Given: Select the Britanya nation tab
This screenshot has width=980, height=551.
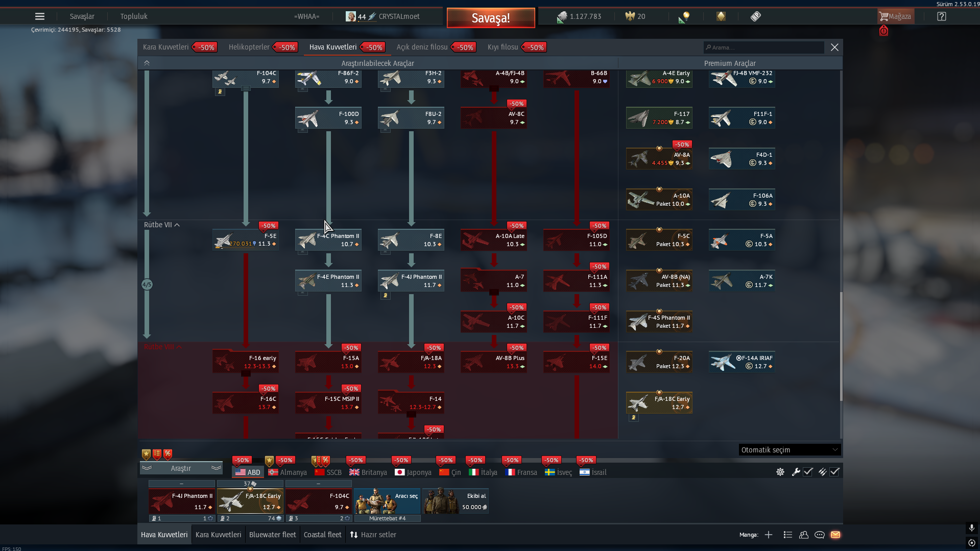Looking at the screenshot, I should (368, 472).
